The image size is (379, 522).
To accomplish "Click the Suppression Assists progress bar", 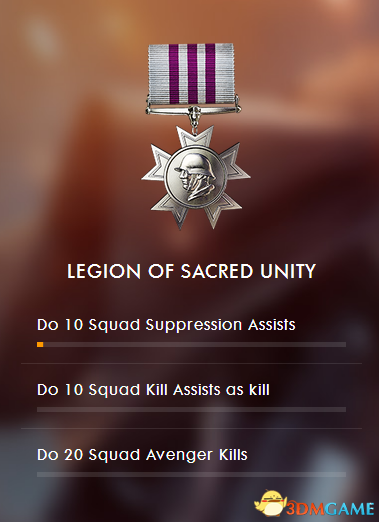I will click(x=191, y=345).
